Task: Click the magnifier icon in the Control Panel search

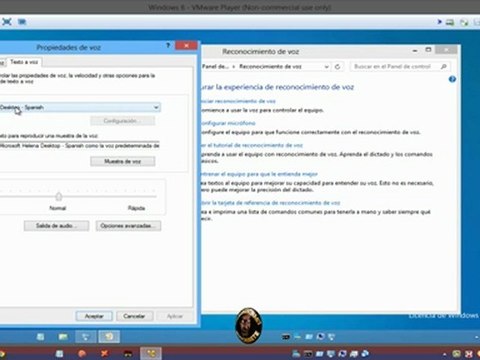Action: [x=443, y=66]
